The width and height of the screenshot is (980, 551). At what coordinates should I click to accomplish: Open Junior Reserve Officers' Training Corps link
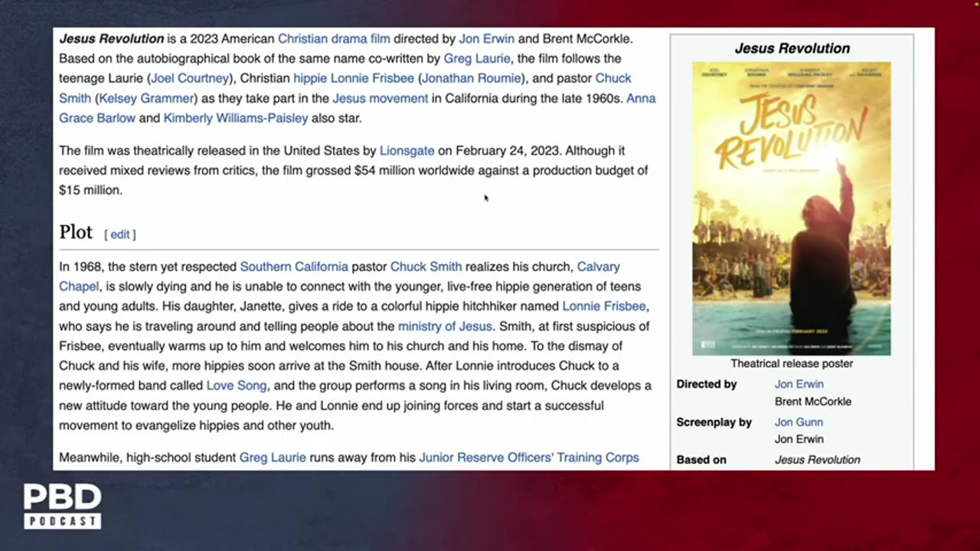pos(528,458)
